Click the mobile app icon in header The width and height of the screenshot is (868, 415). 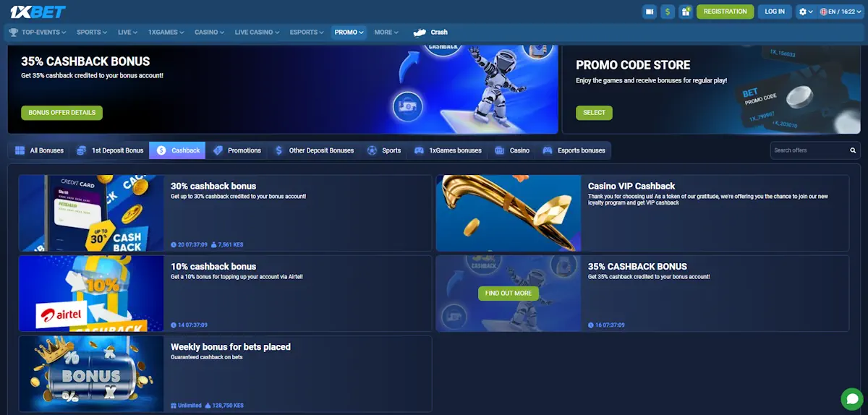650,12
